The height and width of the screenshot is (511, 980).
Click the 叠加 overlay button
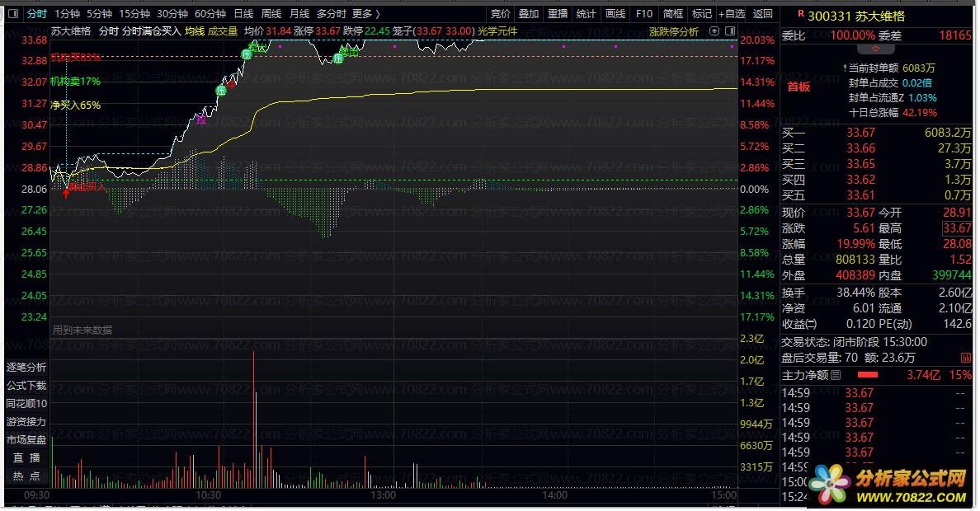(x=529, y=14)
